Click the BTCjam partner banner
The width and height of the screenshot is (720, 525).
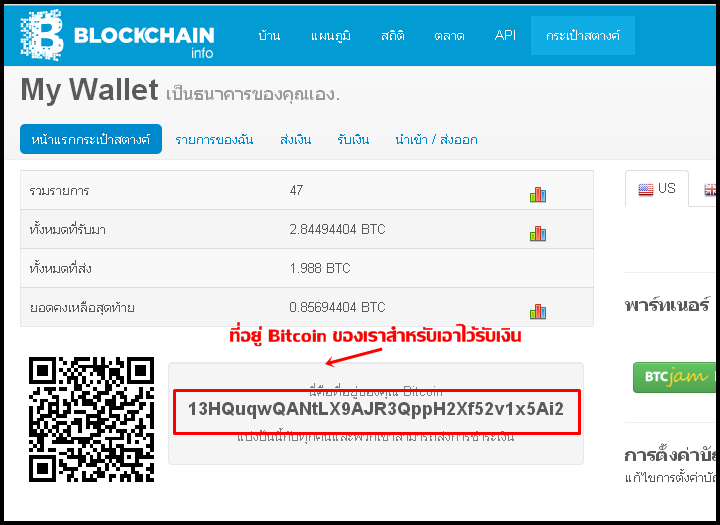click(x=674, y=377)
